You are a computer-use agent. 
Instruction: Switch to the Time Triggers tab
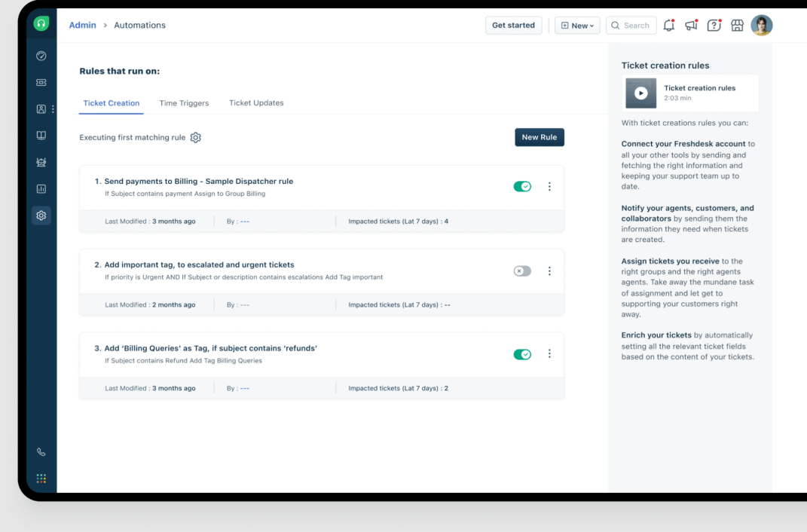point(184,103)
